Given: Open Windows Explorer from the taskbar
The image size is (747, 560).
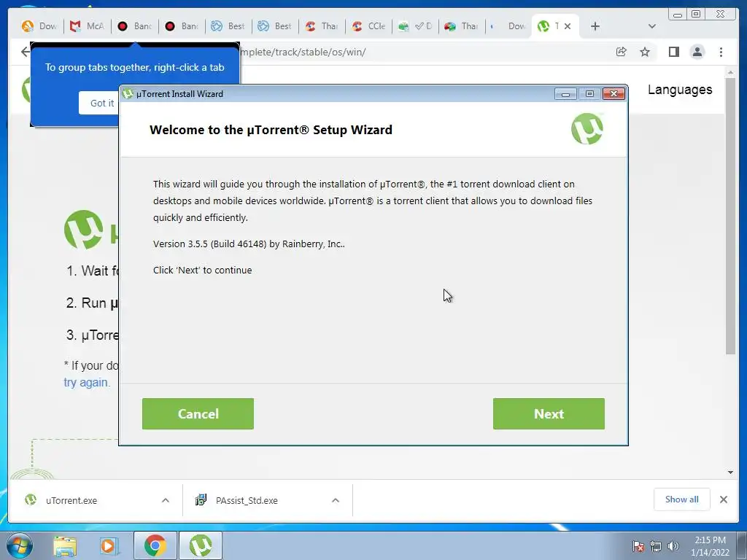Looking at the screenshot, I should click(x=65, y=545).
